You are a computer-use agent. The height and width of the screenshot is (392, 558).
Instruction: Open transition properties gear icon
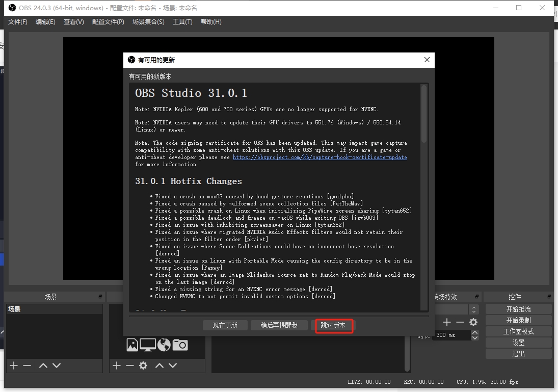click(x=473, y=322)
